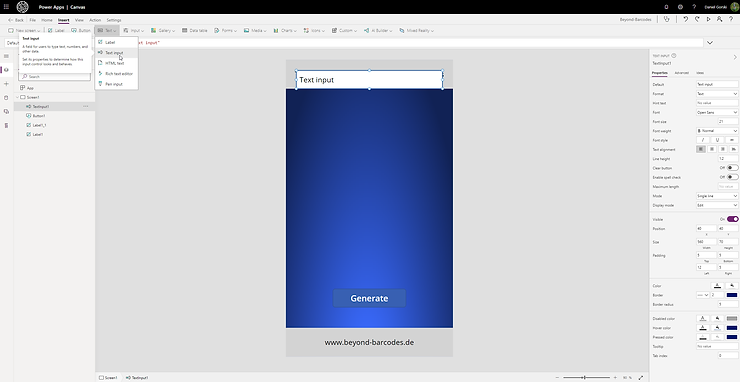
Task: Undo the last action
Action: tap(686, 19)
